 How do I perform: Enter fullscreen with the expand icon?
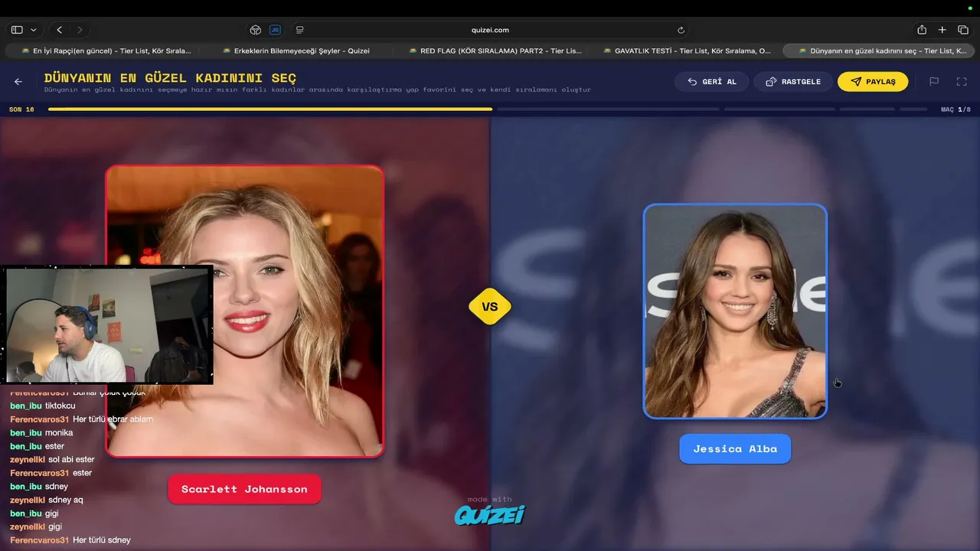[962, 82]
